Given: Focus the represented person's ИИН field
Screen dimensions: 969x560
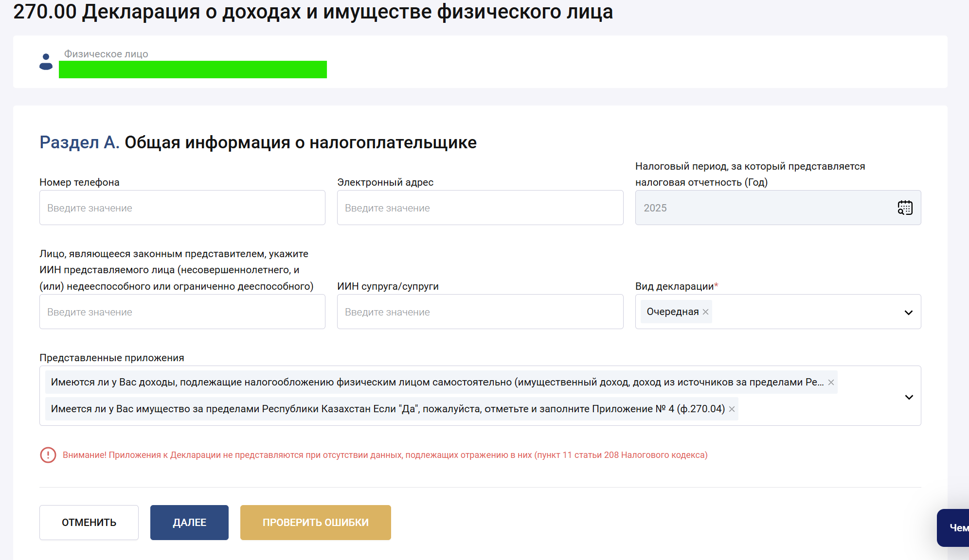Looking at the screenshot, I should 182,312.
